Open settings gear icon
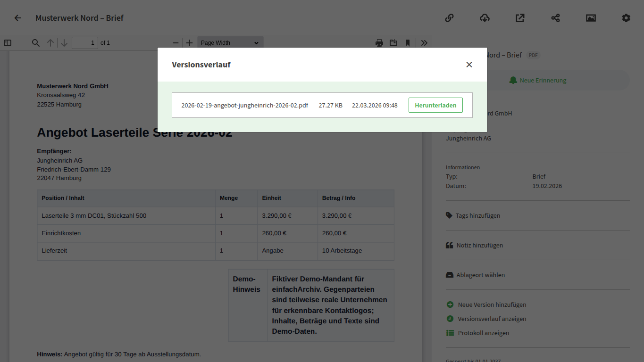 pyautogui.click(x=626, y=18)
